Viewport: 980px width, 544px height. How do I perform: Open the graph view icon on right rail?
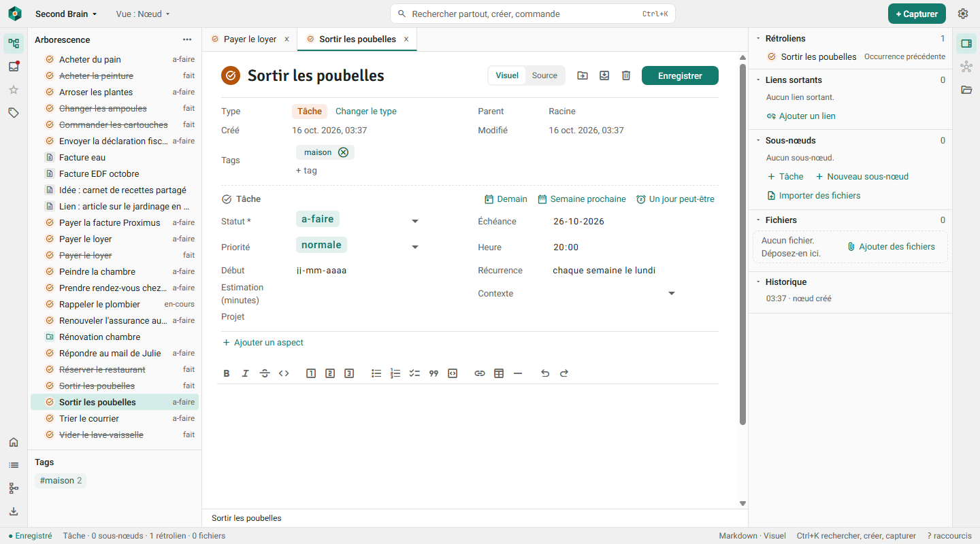point(966,67)
